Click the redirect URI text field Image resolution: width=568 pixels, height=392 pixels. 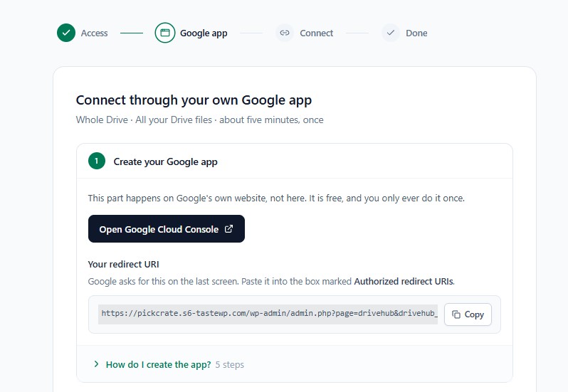[x=268, y=314]
